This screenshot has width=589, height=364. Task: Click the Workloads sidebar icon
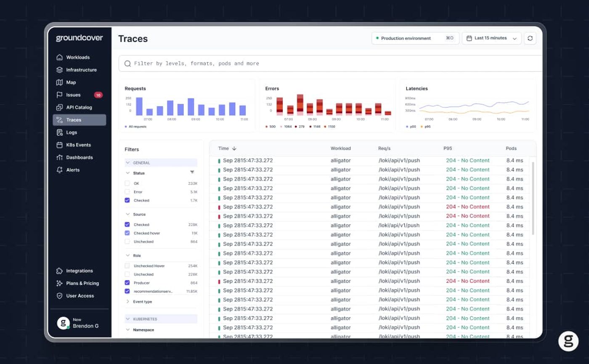point(59,57)
